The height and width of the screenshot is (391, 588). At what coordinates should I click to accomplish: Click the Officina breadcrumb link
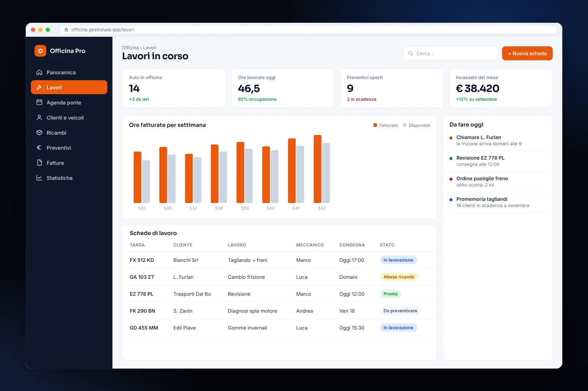point(130,48)
